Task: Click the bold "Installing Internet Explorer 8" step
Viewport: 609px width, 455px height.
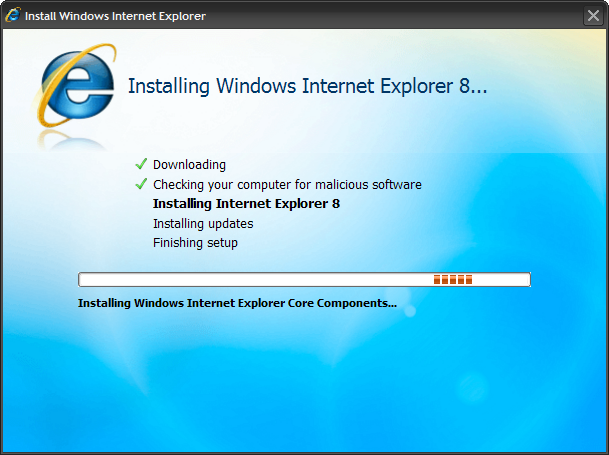Action: (x=246, y=204)
